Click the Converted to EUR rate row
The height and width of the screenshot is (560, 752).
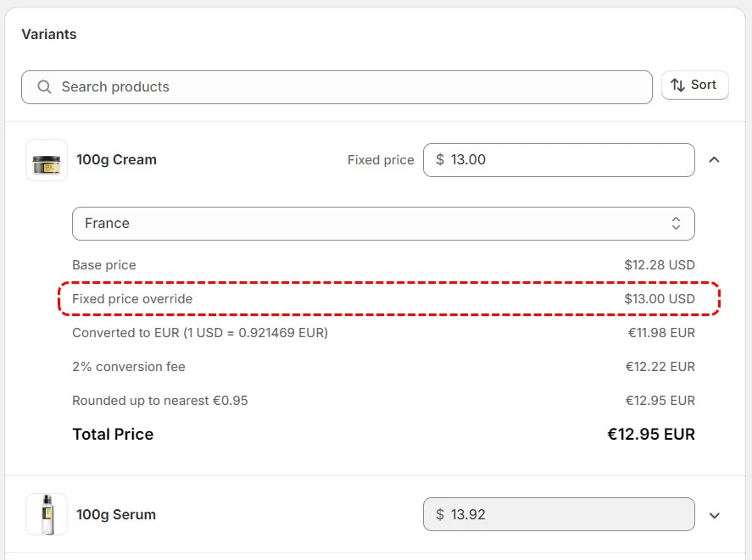383,333
